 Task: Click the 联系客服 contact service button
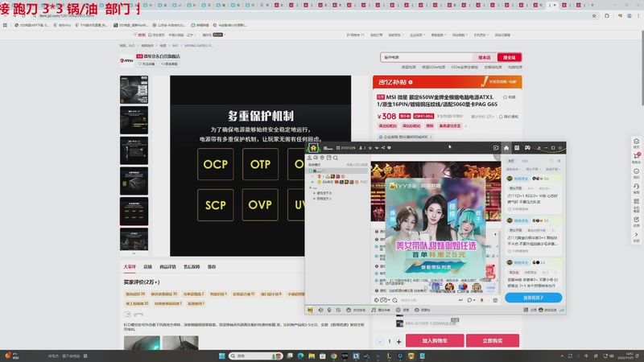click(170, 64)
